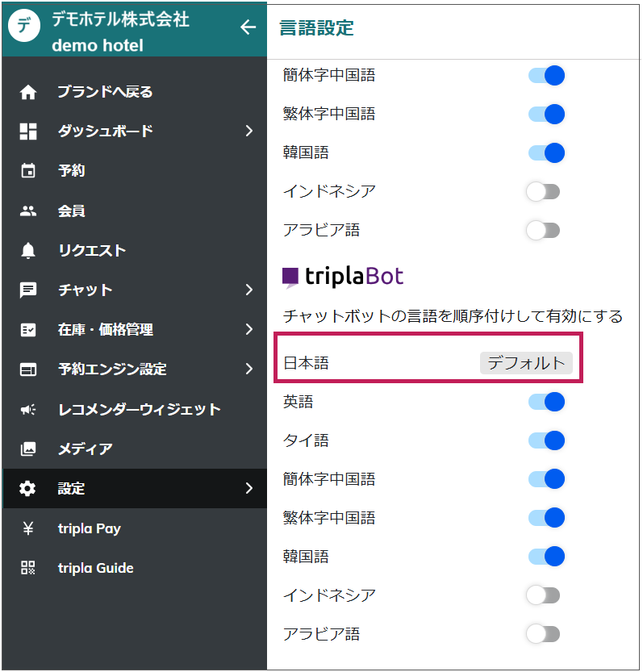Click the yen icon for tripla Pay

28,528
